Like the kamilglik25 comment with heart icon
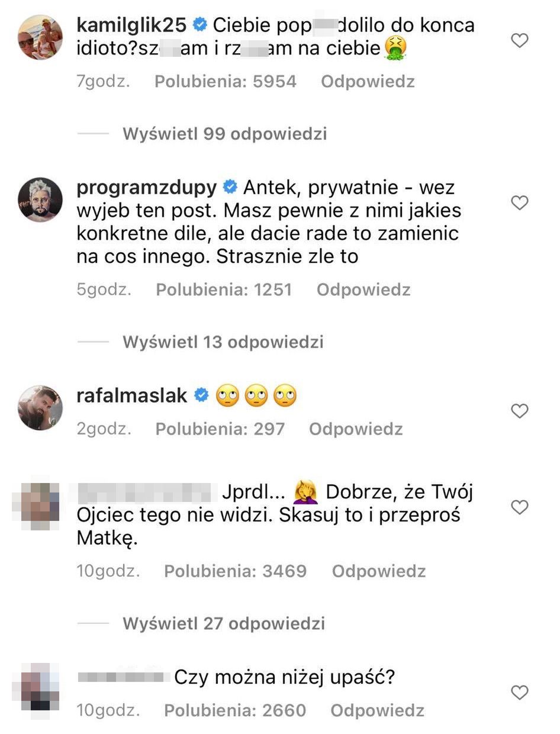 pos(519,41)
